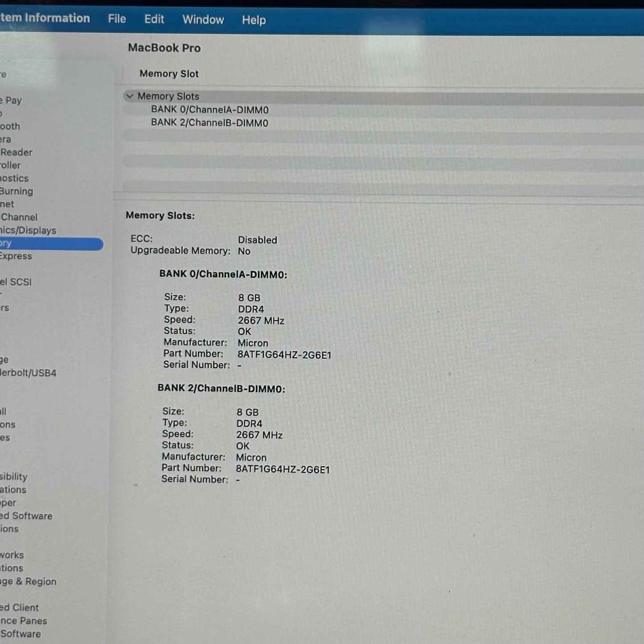Screen dimensions: 644x644
Task: Open the Help menu
Action: pos(254,20)
